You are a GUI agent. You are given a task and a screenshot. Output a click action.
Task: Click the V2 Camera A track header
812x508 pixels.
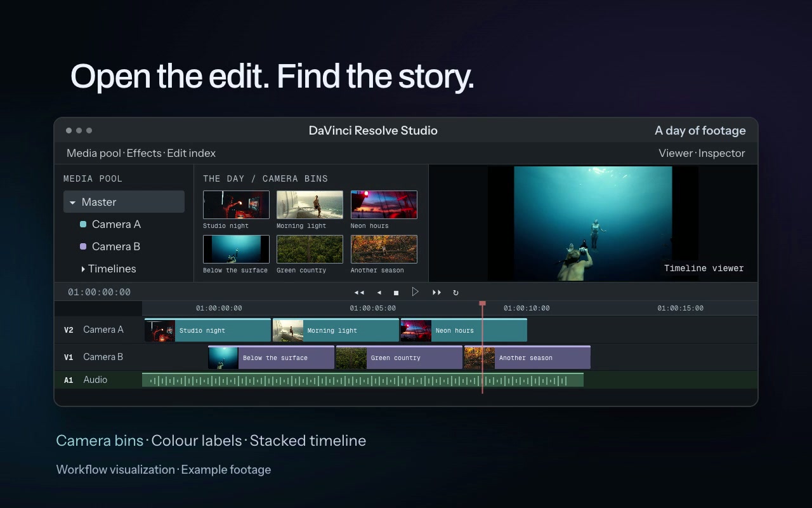coord(98,330)
